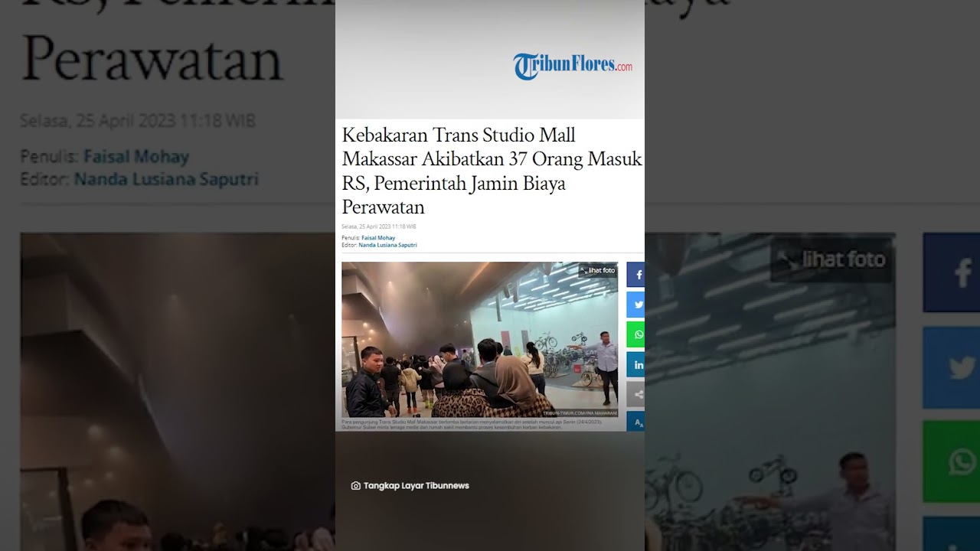Click the TribunFlores.com logo
Image resolution: width=980 pixels, height=551 pixels.
point(573,67)
